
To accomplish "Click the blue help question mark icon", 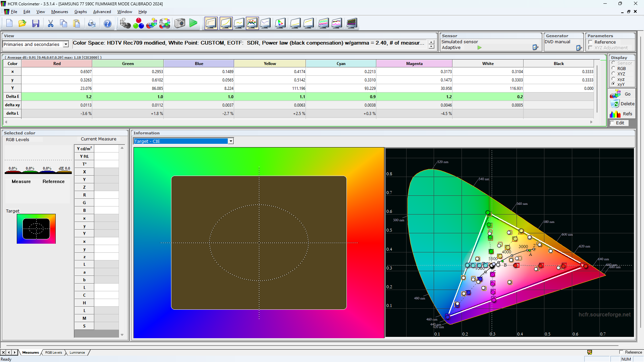I will coord(107,23).
